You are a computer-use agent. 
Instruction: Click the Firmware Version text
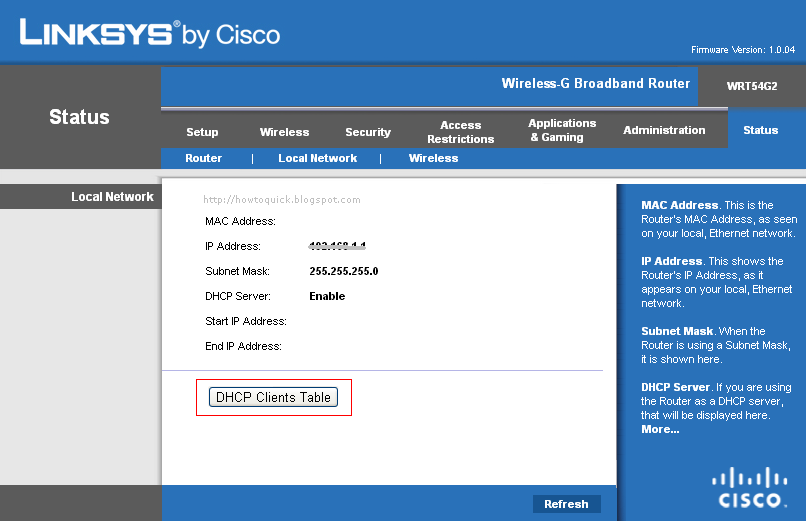pyautogui.click(x=743, y=50)
